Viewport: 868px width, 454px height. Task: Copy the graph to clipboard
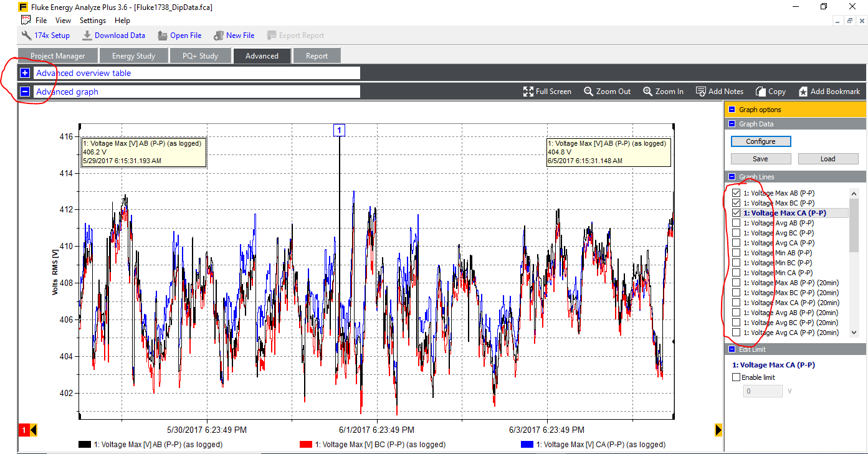[x=771, y=92]
